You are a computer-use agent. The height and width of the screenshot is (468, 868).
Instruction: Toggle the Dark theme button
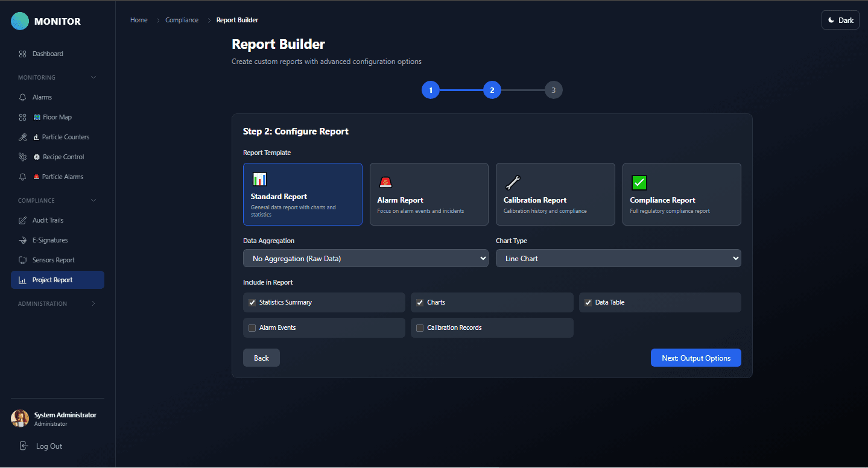(x=840, y=20)
